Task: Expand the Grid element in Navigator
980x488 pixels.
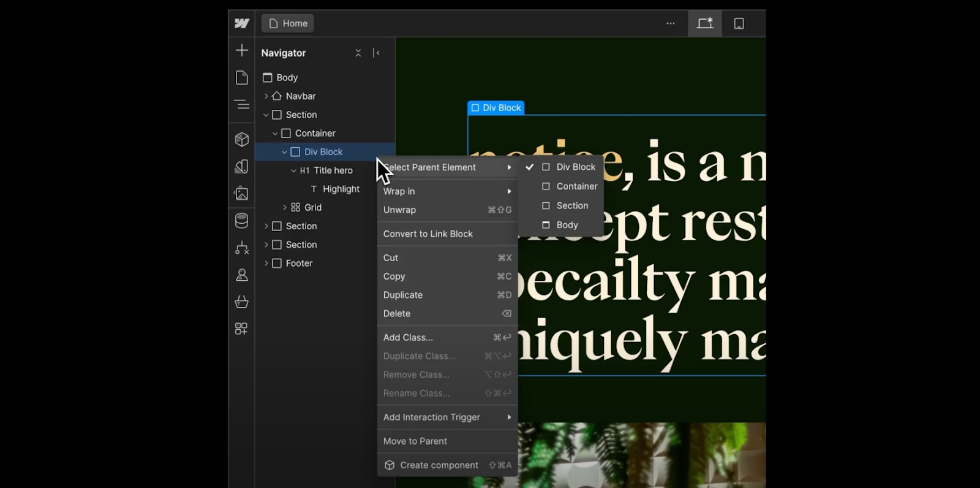Action: (285, 208)
